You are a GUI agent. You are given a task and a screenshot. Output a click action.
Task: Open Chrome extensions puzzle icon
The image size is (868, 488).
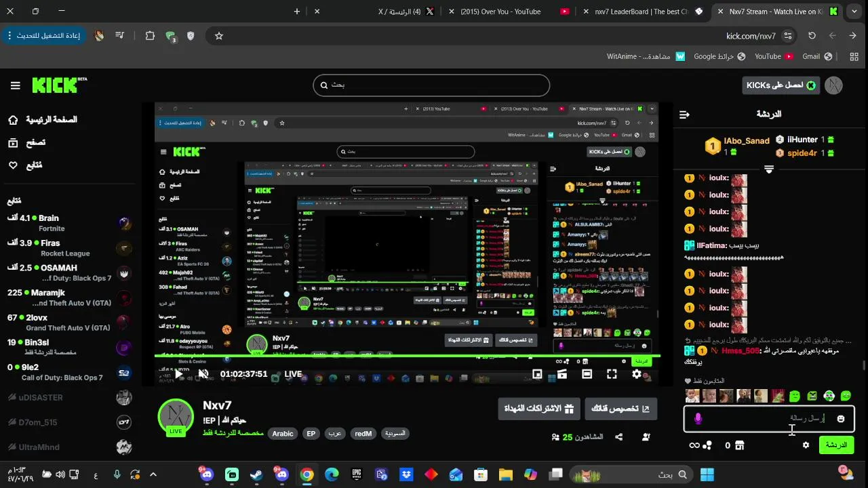click(150, 36)
